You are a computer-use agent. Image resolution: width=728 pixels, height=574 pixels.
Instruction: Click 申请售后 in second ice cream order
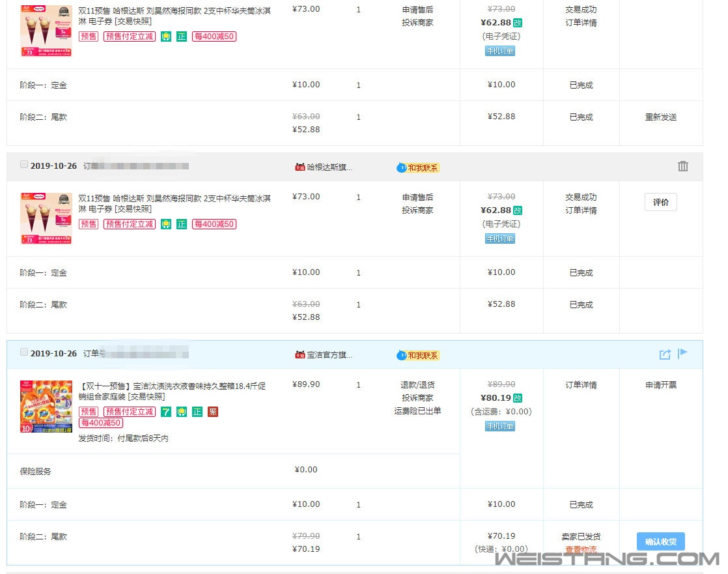coord(417,197)
